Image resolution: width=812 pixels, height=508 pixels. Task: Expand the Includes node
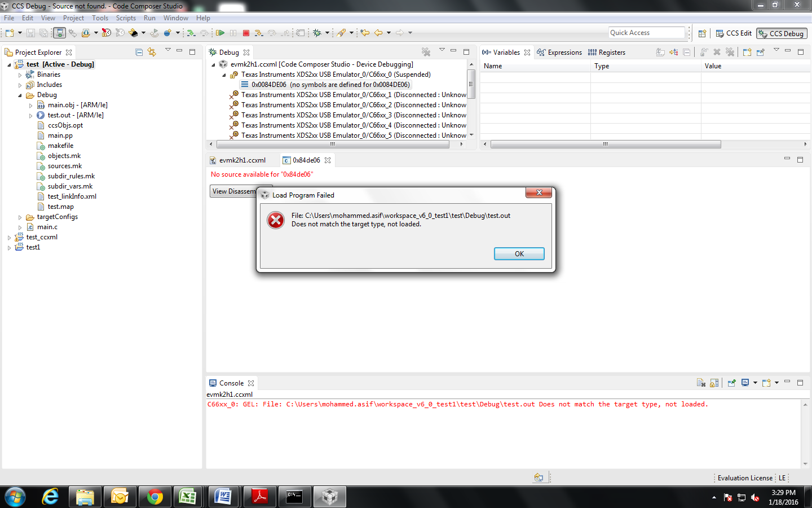(20, 85)
